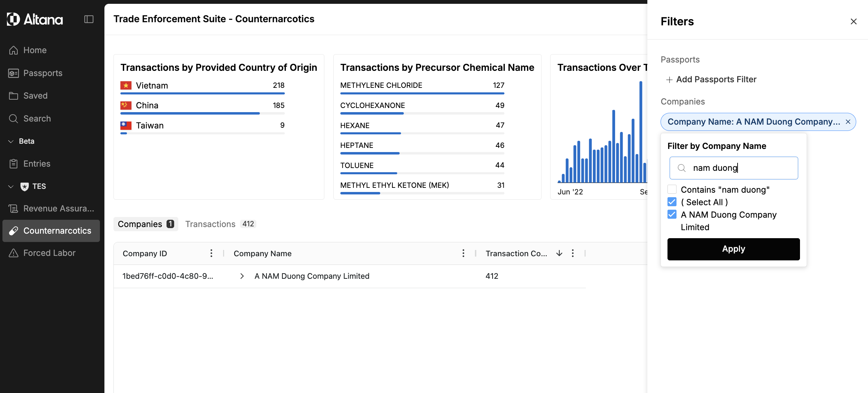Click the Revenue Assurance icon
Image resolution: width=868 pixels, height=393 pixels.
(x=14, y=209)
